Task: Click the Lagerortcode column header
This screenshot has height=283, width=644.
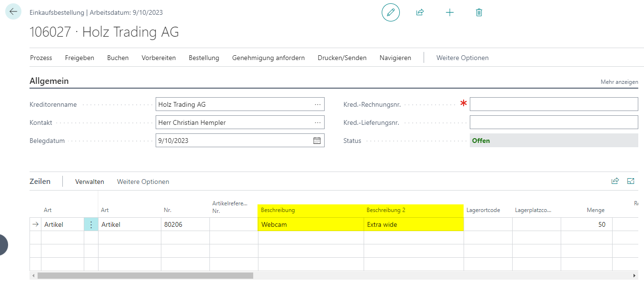Action: (x=483, y=210)
